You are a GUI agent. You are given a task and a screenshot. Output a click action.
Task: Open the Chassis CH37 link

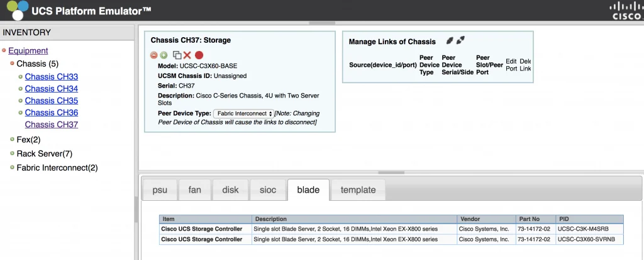pos(52,124)
